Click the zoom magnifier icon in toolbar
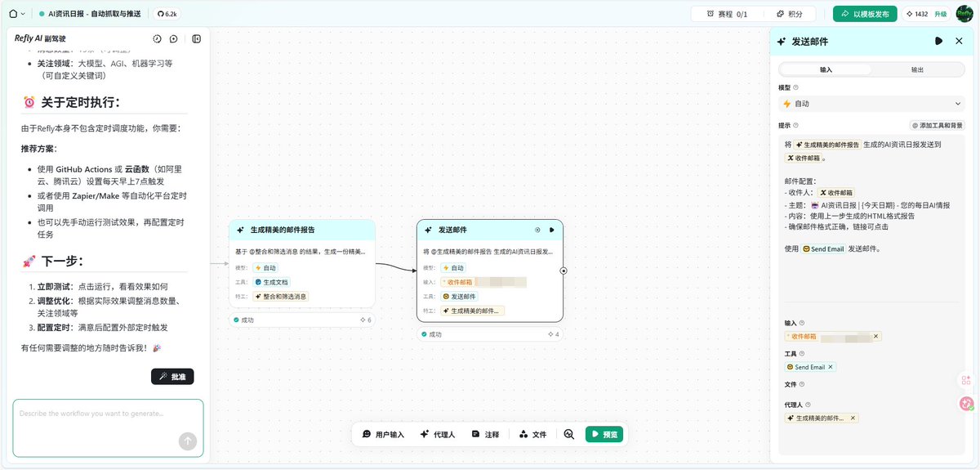Viewport: 980px width, 470px height. 569,434
